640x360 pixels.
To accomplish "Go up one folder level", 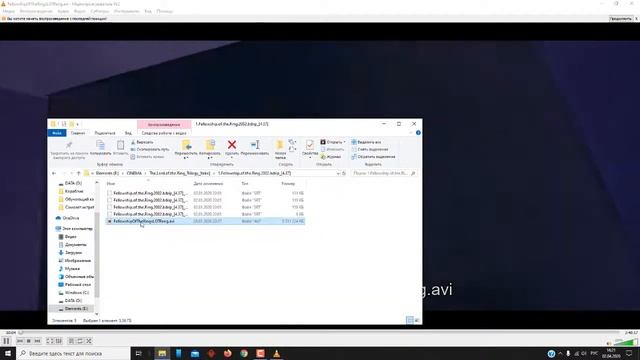I will click(x=78, y=173).
